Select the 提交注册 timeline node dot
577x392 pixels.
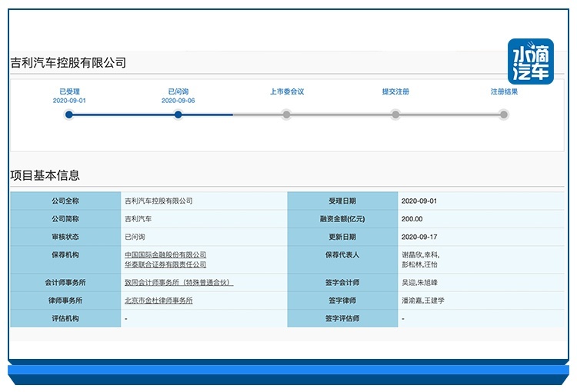pyautogui.click(x=395, y=115)
